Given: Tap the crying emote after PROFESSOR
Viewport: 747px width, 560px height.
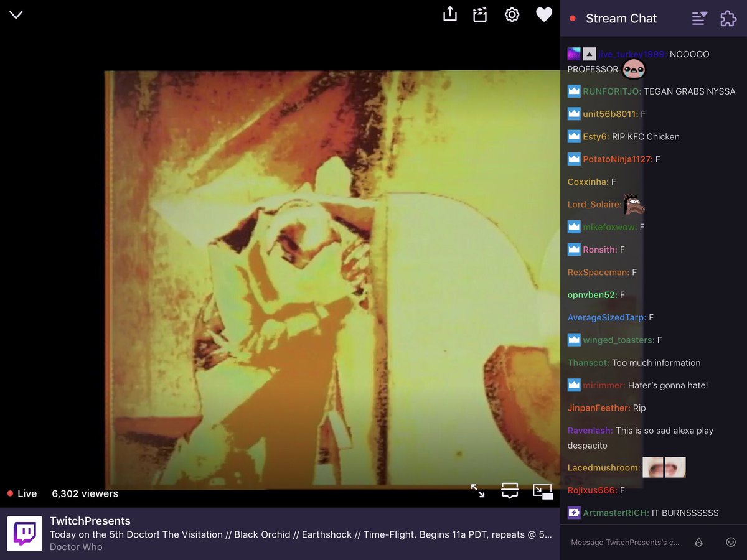Looking at the screenshot, I should click(634, 69).
